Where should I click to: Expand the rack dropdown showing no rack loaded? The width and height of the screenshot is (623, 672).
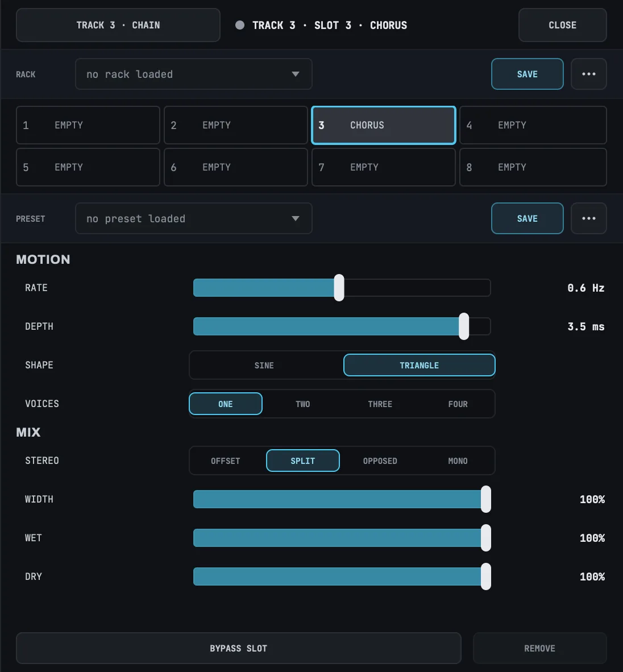pyautogui.click(x=194, y=74)
